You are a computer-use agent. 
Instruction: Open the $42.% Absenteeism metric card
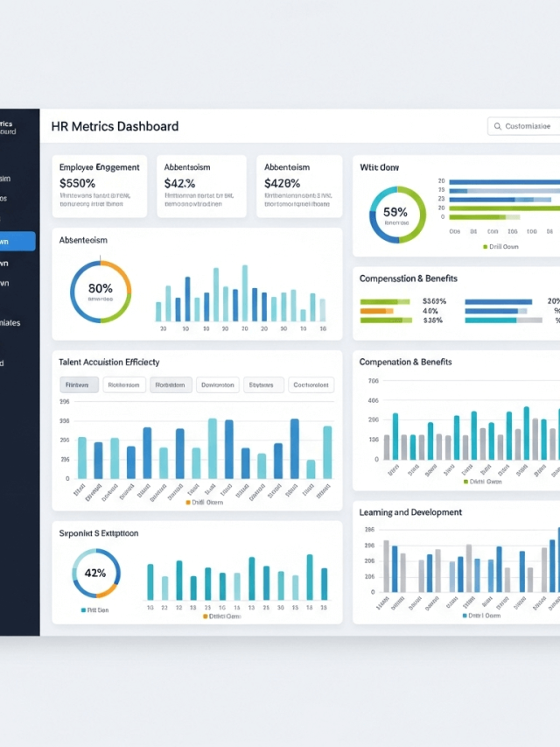point(200,187)
